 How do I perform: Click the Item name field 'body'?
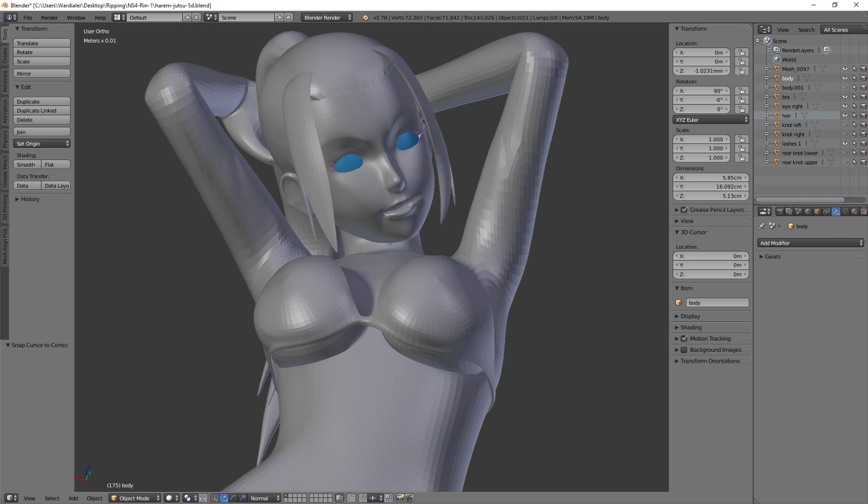(x=717, y=303)
